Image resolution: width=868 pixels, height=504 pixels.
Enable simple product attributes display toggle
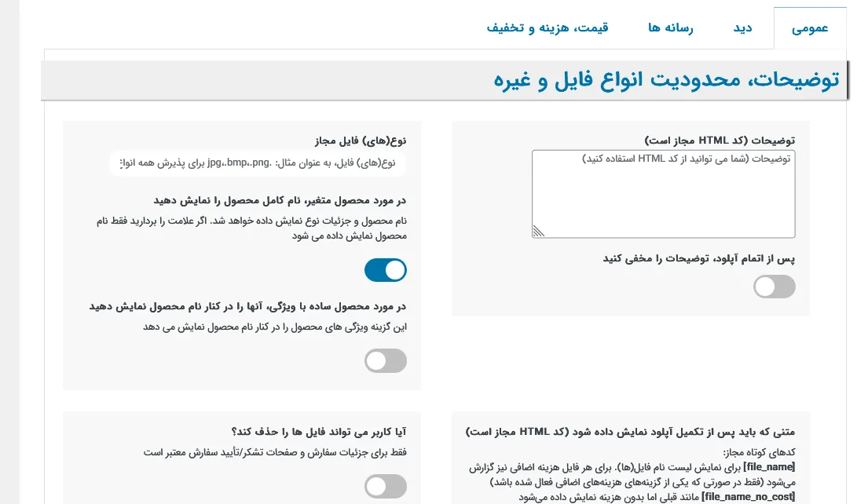[385, 360]
